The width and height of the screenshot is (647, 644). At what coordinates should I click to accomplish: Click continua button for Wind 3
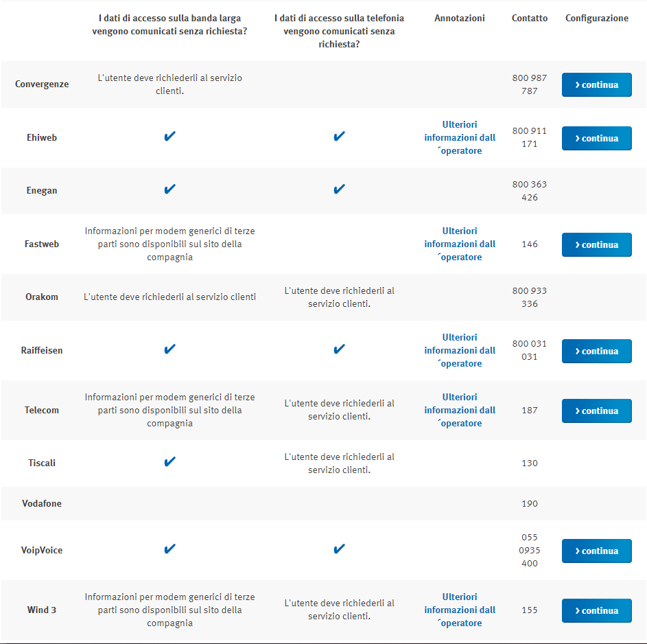[x=596, y=610]
